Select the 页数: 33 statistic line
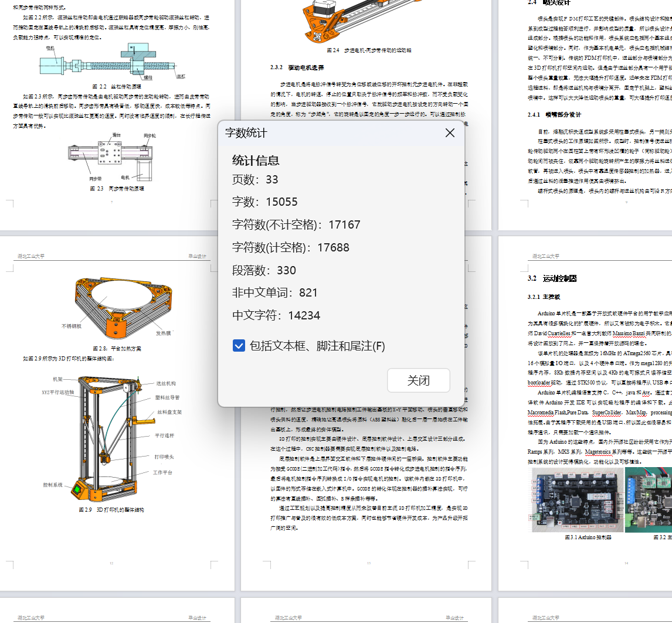672x623 pixels. pyautogui.click(x=255, y=179)
